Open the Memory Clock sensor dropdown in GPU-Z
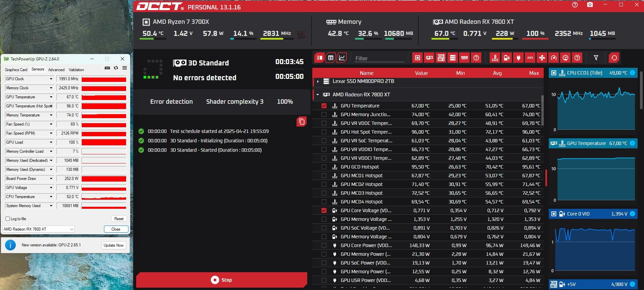 pyautogui.click(x=51, y=88)
